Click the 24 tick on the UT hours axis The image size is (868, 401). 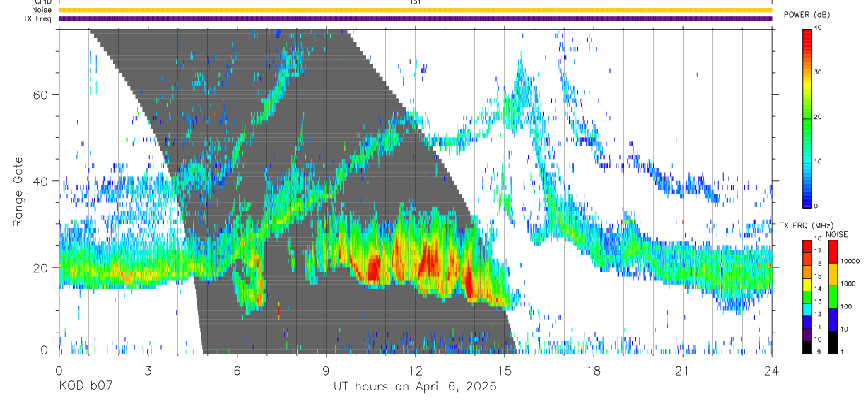tap(771, 370)
